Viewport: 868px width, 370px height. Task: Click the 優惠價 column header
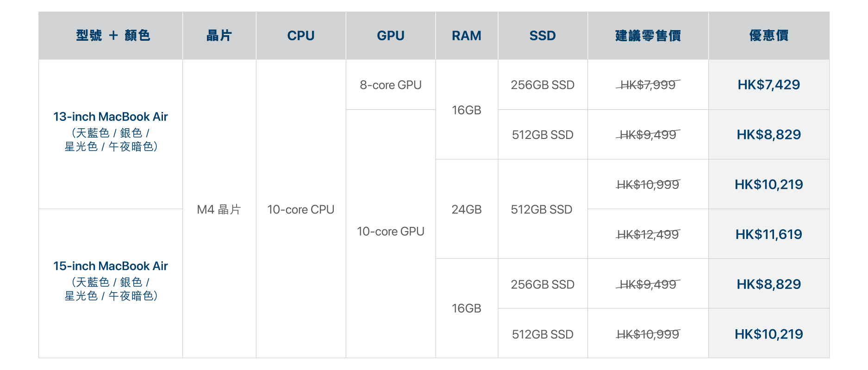768,36
